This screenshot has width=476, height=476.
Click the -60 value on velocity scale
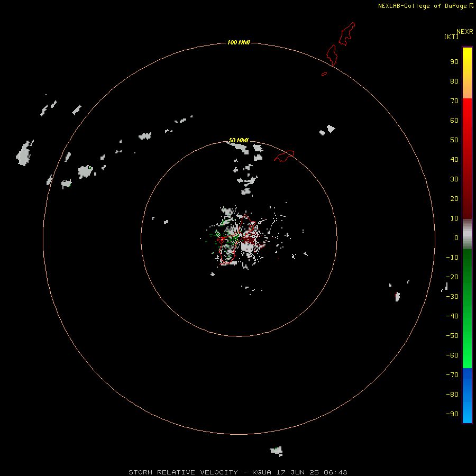[452, 355]
